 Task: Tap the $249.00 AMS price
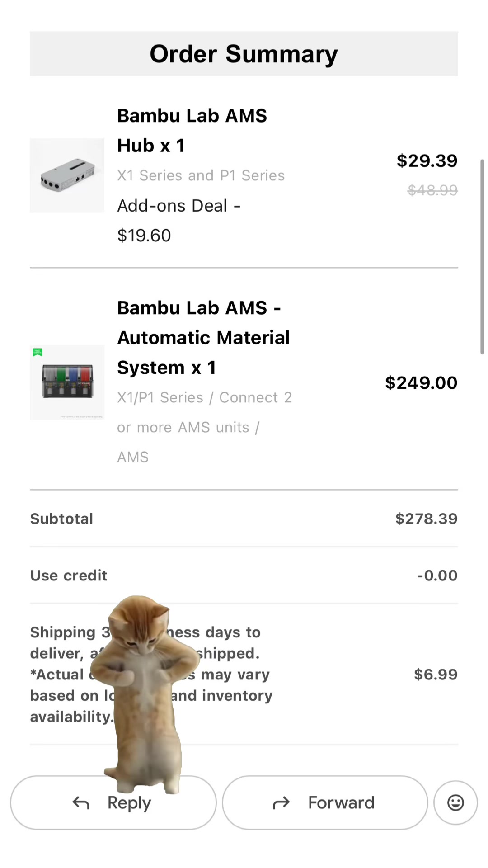point(421,382)
